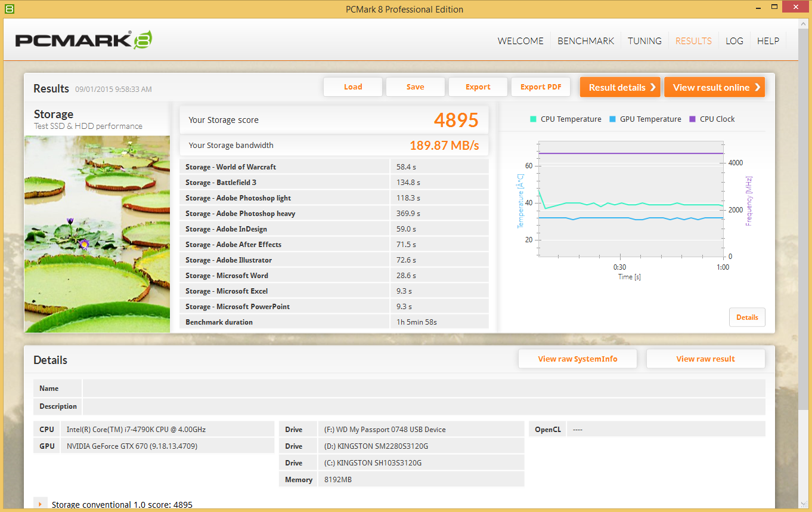Select Storage - Adobe Photoshop light row

334,198
